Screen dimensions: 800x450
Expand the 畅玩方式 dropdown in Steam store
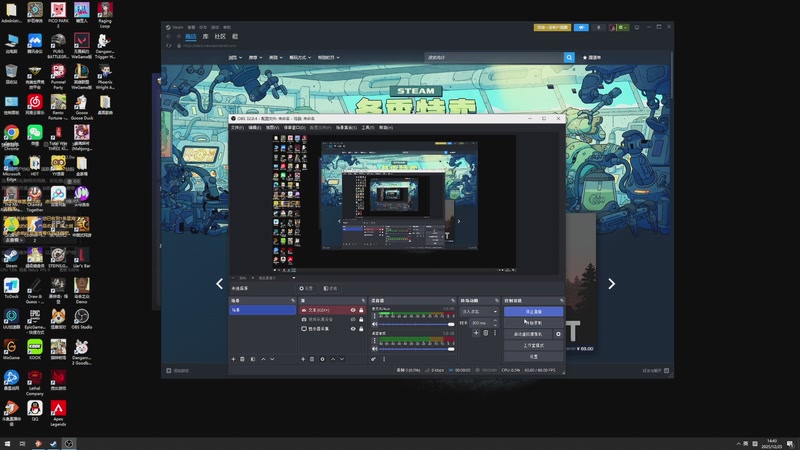300,58
